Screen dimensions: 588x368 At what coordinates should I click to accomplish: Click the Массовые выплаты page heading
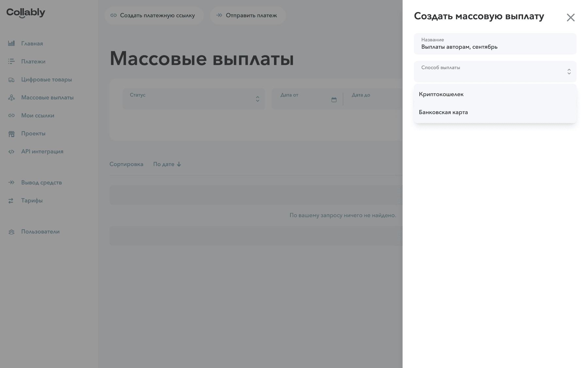202,59
